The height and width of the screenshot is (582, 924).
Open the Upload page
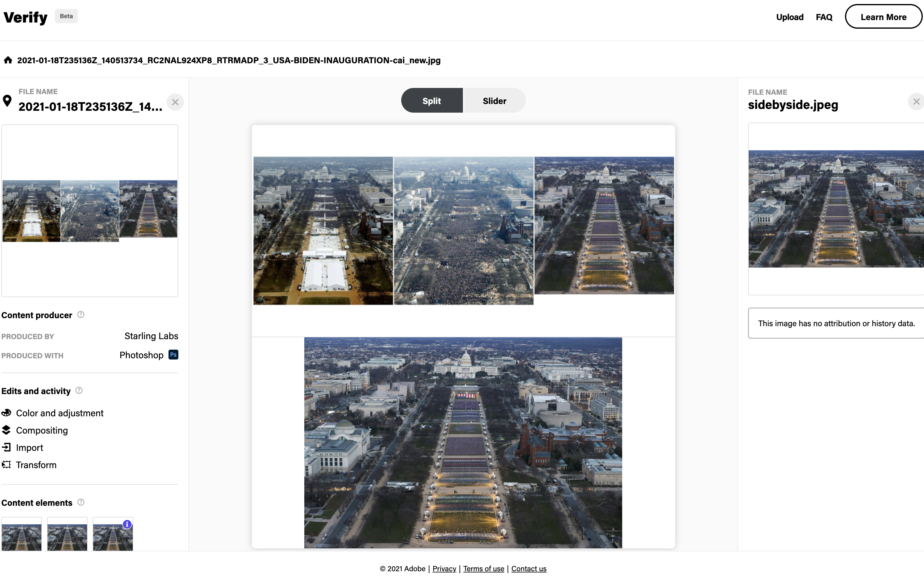pyautogui.click(x=790, y=17)
